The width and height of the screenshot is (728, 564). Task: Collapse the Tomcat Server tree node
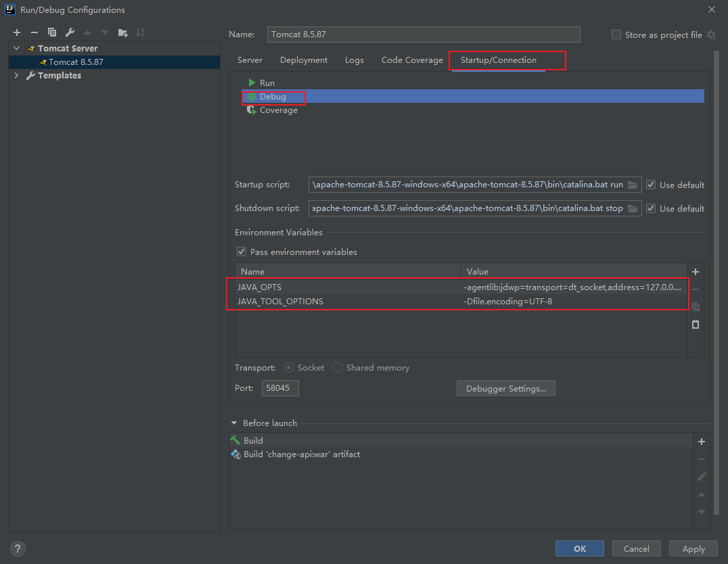(x=17, y=48)
